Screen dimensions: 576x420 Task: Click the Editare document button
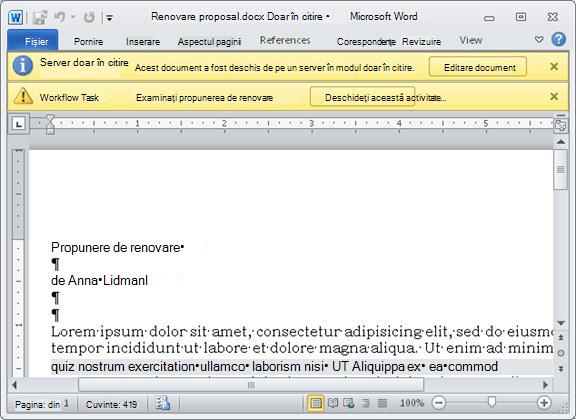(478, 67)
